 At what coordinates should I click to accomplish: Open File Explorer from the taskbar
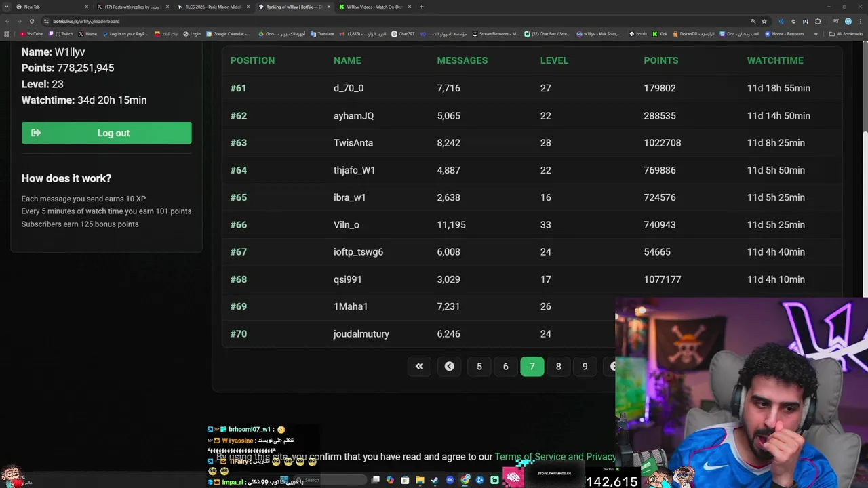click(420, 480)
